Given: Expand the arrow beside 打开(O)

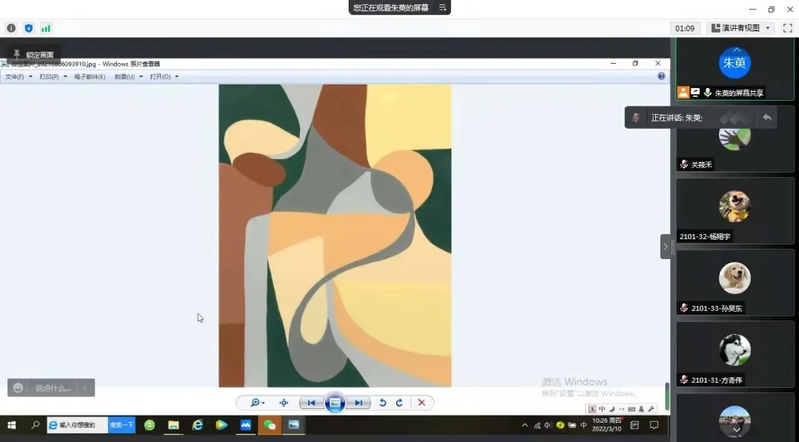Looking at the screenshot, I should (x=177, y=76).
